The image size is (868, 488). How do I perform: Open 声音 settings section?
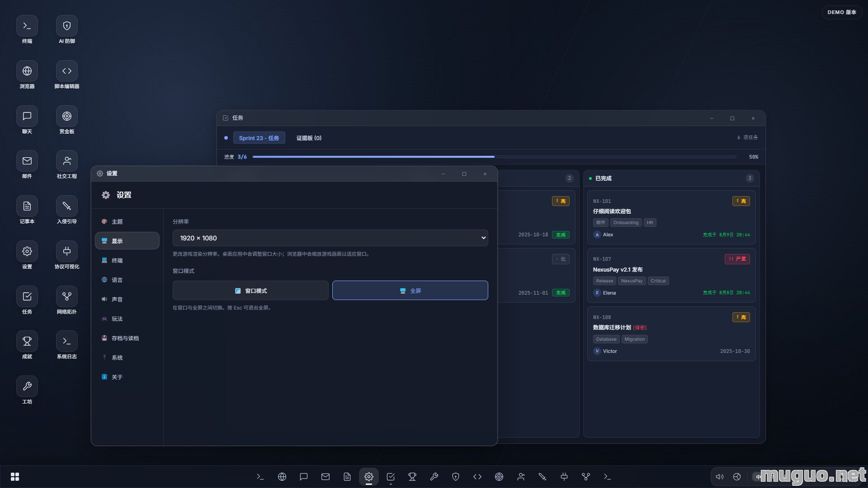(127, 299)
